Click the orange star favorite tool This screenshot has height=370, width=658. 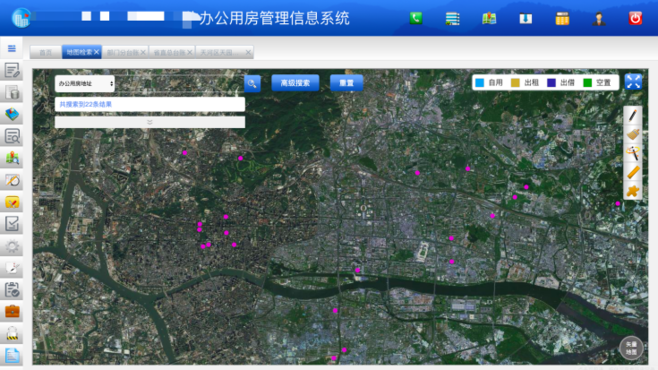633,191
